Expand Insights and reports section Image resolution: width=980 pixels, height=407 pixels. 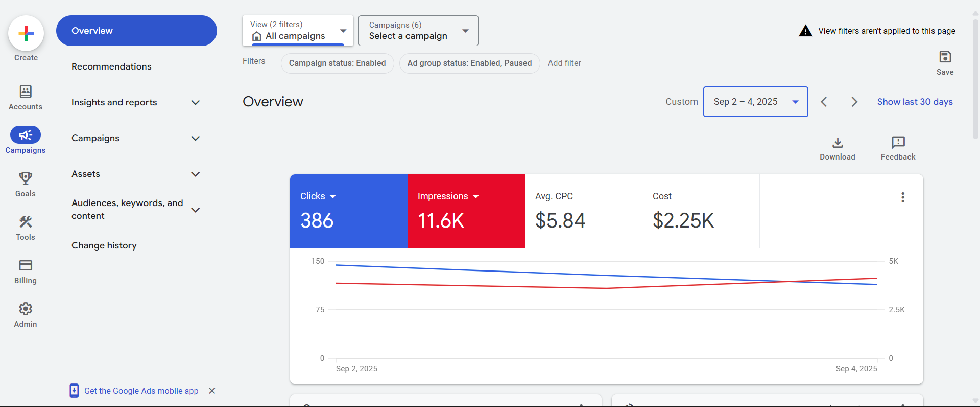195,103
